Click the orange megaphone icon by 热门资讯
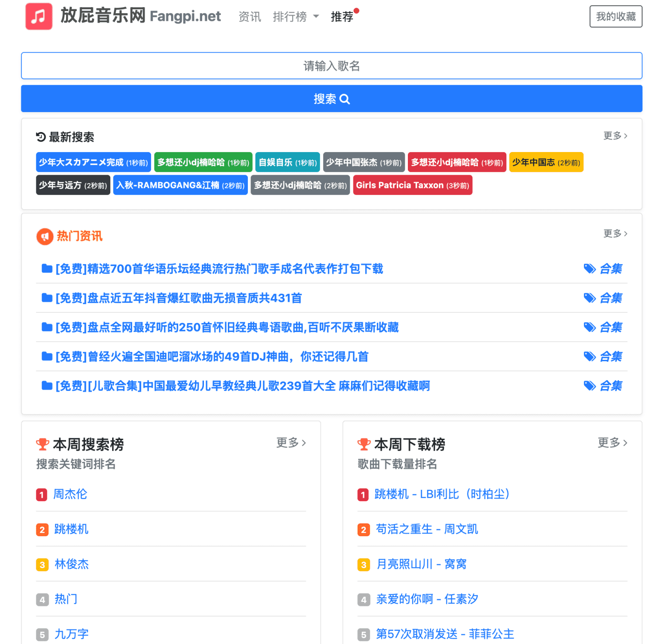The height and width of the screenshot is (644, 665). (45, 236)
